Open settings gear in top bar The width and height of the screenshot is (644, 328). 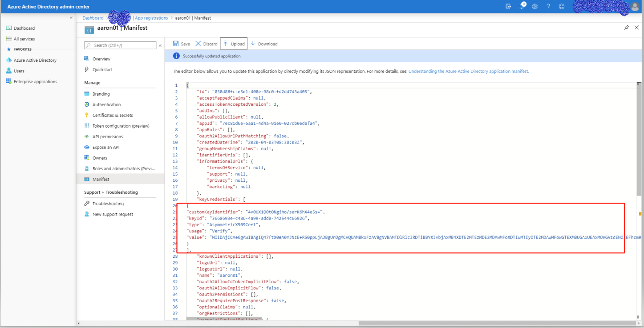[535, 6]
